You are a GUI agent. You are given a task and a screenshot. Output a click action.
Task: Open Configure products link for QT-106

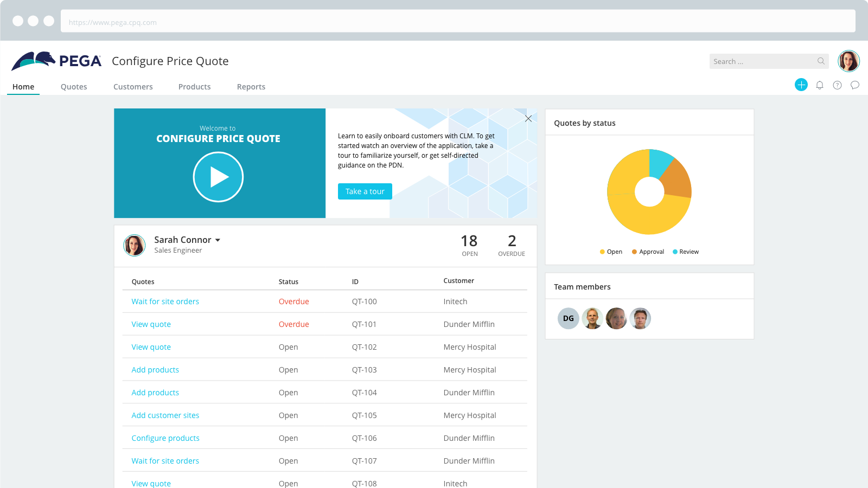click(x=165, y=438)
